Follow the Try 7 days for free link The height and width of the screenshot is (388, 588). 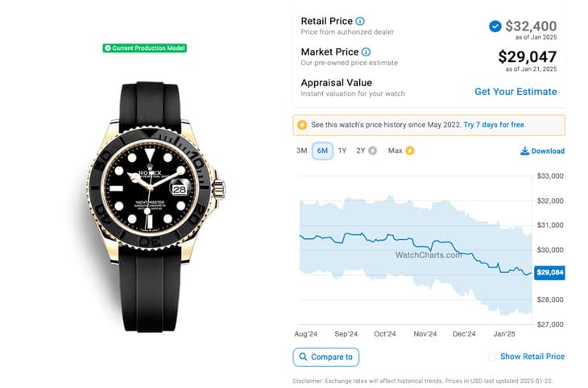(x=494, y=125)
